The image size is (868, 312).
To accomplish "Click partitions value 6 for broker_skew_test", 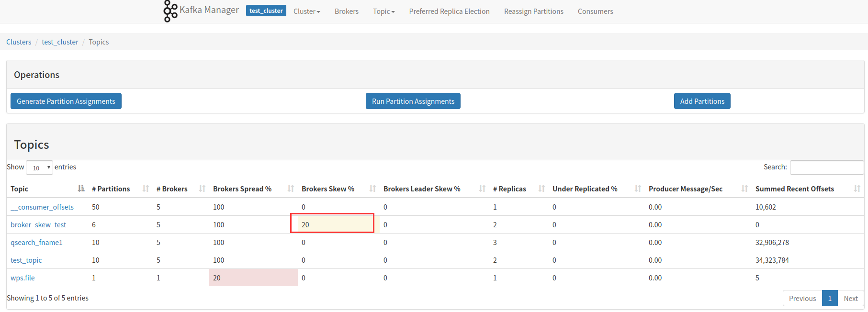I will [94, 224].
